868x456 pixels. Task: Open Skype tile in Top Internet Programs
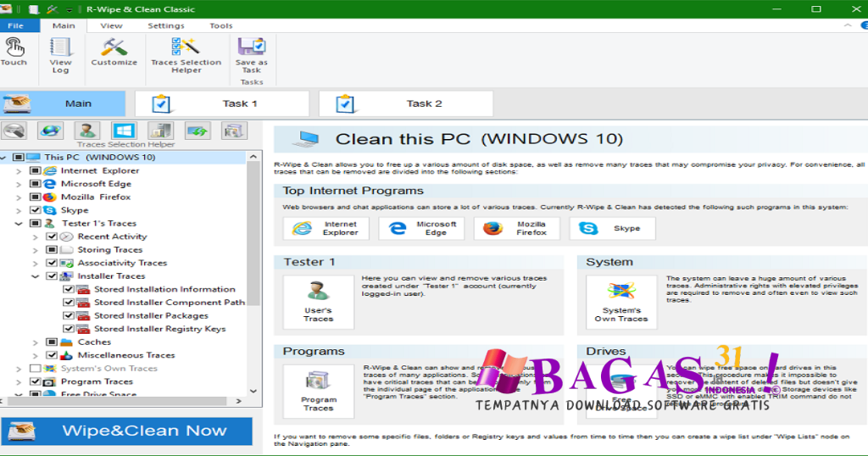(x=612, y=228)
